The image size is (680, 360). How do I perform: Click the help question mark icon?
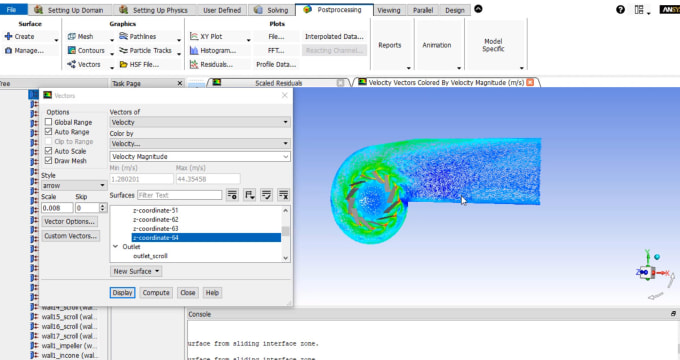(x=620, y=10)
